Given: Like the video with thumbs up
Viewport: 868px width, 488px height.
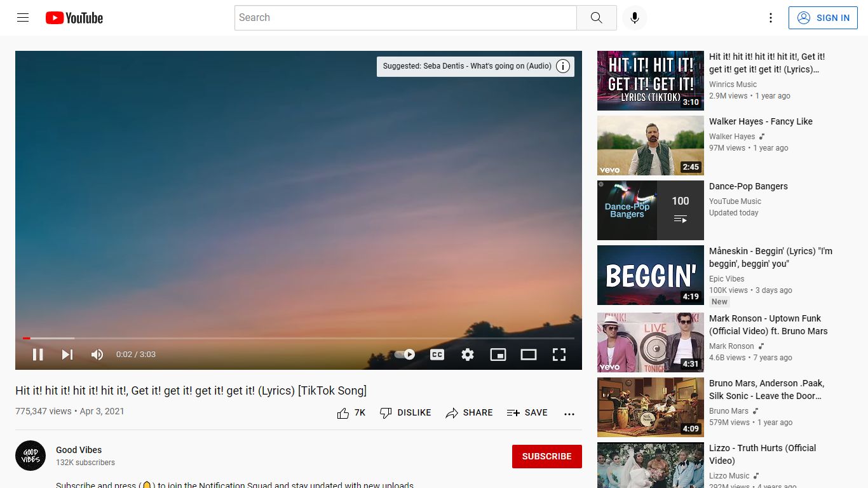Looking at the screenshot, I should pos(351,413).
